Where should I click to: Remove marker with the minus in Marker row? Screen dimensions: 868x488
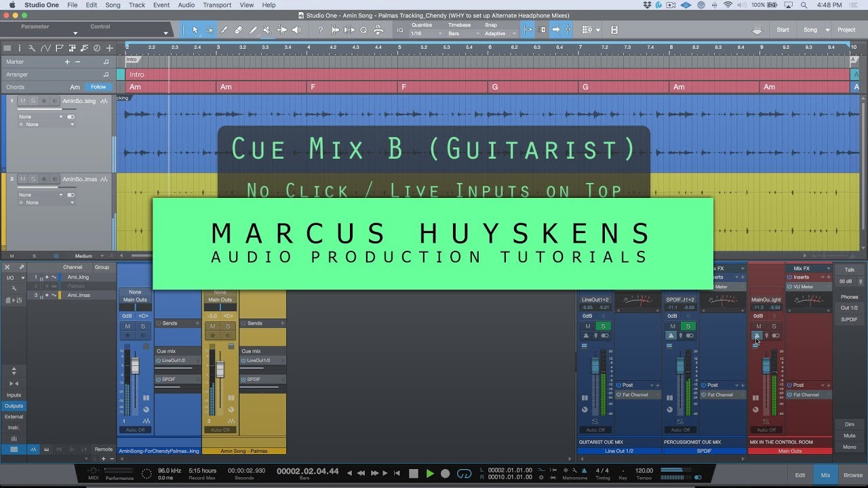click(77, 62)
